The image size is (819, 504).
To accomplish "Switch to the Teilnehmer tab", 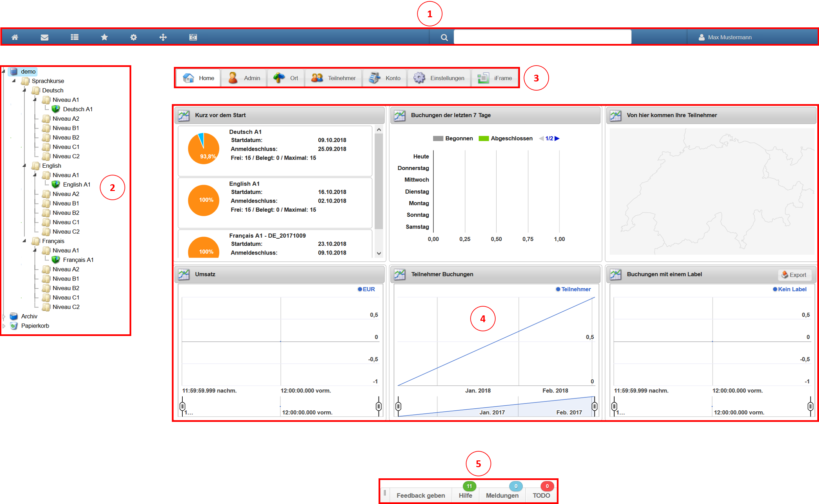I will pyautogui.click(x=334, y=78).
